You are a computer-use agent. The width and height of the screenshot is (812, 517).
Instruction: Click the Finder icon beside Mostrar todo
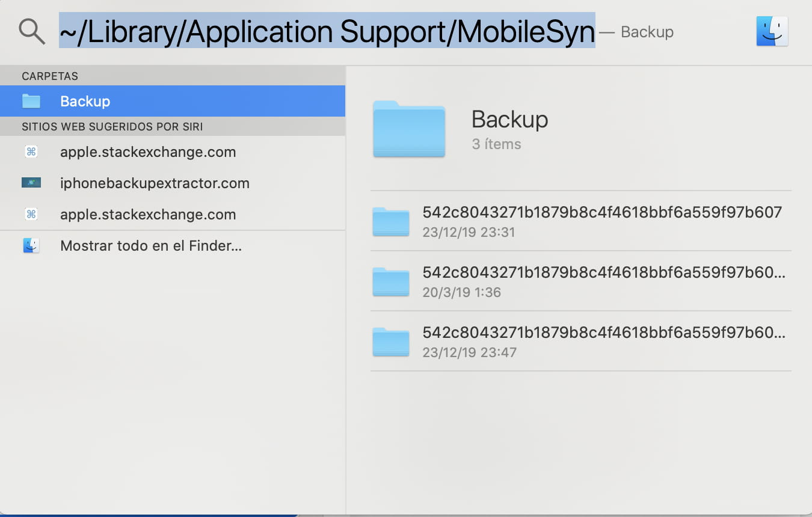point(31,245)
